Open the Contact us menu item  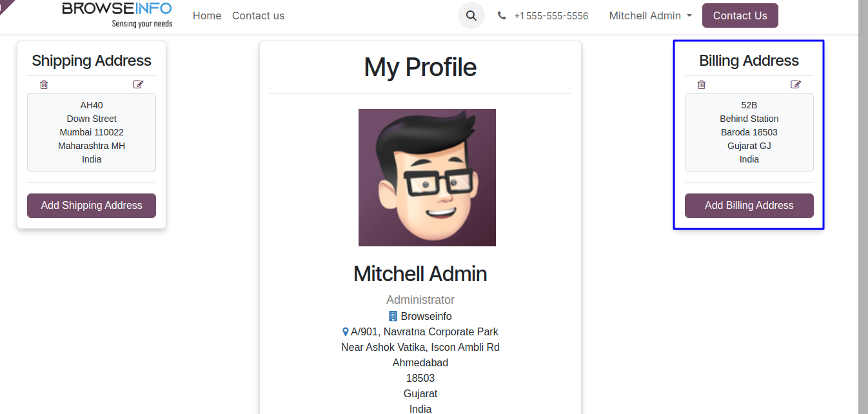point(258,15)
